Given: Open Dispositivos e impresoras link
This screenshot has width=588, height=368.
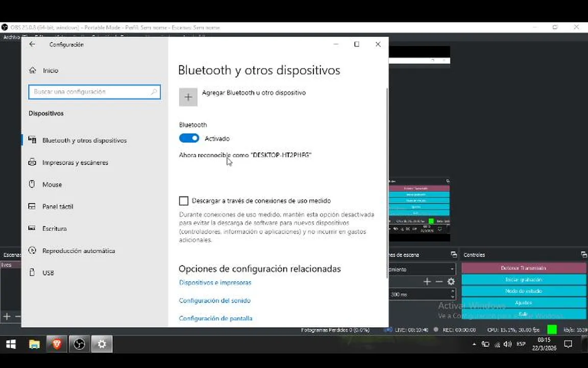Looking at the screenshot, I should 215,282.
